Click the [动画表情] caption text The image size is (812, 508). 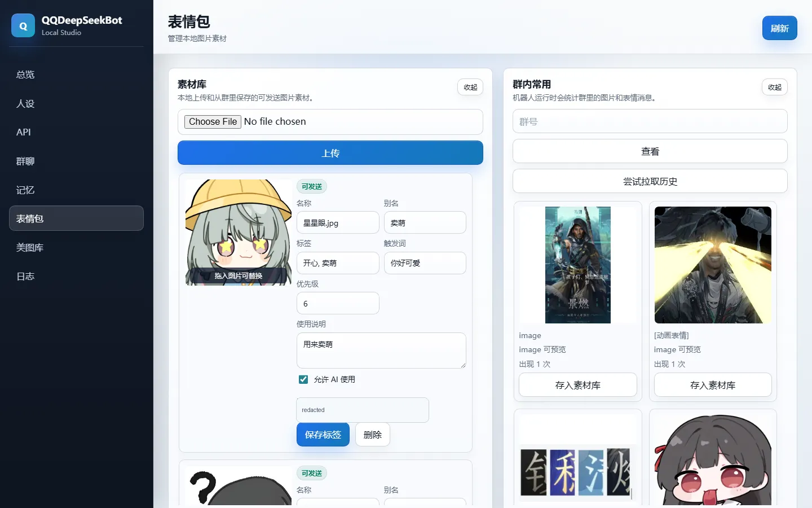coord(672,335)
